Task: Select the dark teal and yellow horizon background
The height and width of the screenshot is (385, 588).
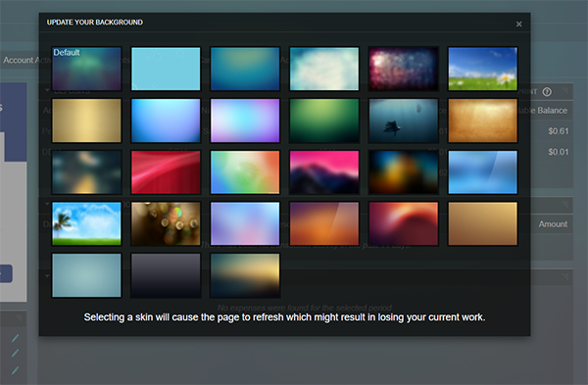Action: pos(245,275)
